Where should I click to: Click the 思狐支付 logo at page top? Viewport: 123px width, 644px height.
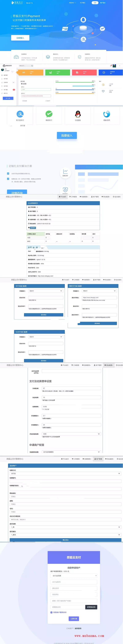17,2
